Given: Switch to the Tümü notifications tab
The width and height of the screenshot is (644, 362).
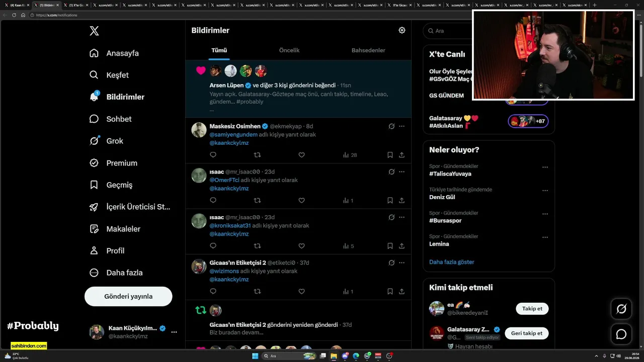Looking at the screenshot, I should pyautogui.click(x=219, y=50).
